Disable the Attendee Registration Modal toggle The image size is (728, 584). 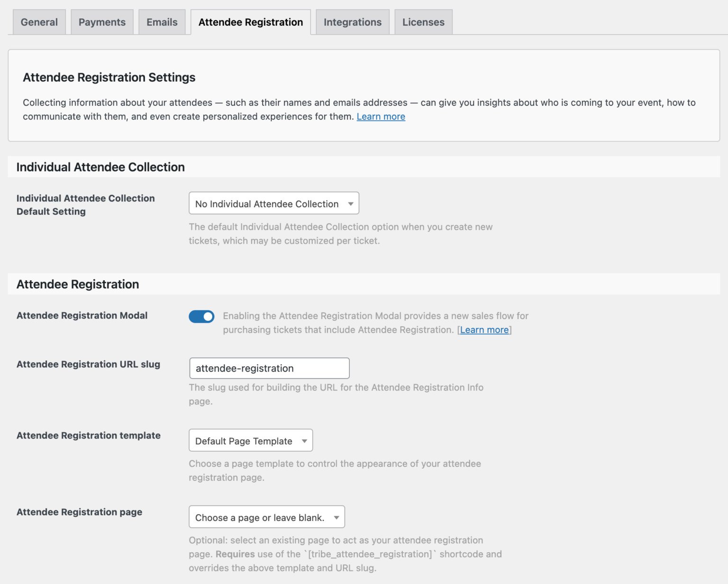pos(201,316)
